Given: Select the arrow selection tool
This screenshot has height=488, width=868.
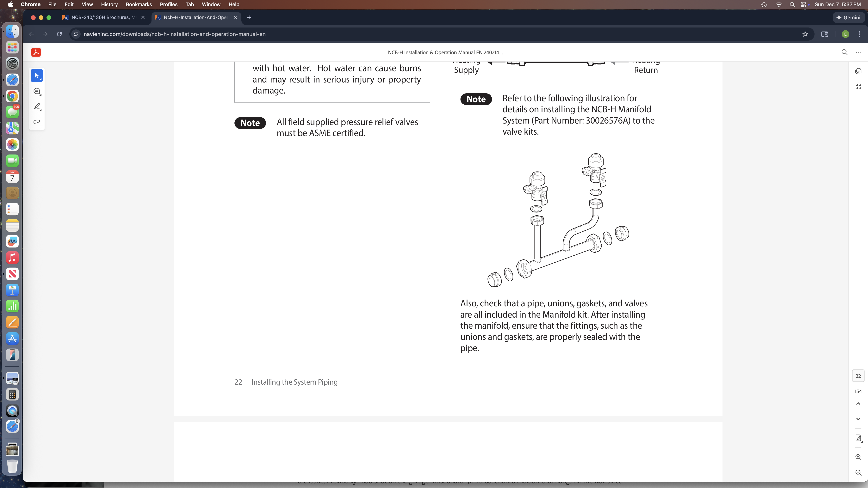Looking at the screenshot, I should point(37,76).
